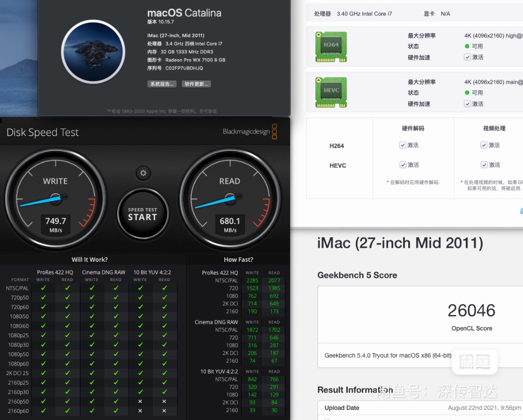The image size is (523, 420).
Task: Click 1080p60 Cinema DNG RAW read checkmark
Action: point(116,364)
